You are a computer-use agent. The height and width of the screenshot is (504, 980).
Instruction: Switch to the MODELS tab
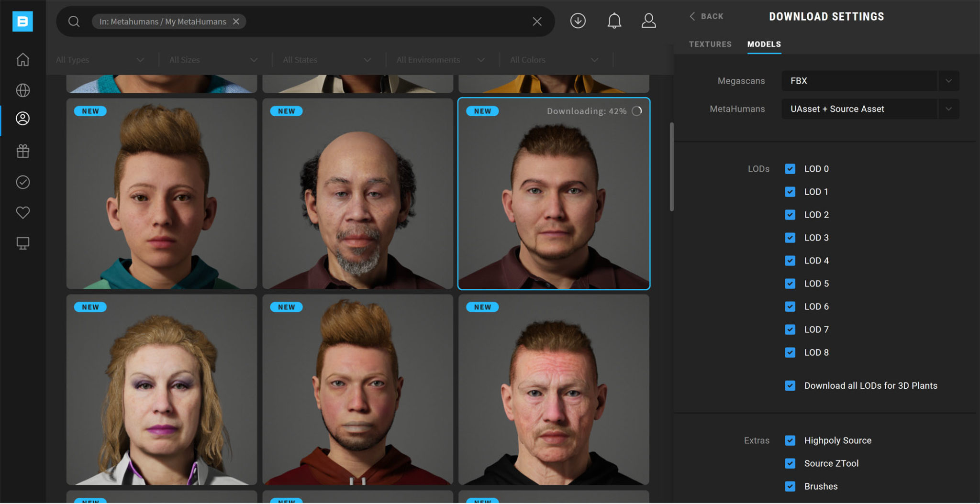click(x=764, y=44)
